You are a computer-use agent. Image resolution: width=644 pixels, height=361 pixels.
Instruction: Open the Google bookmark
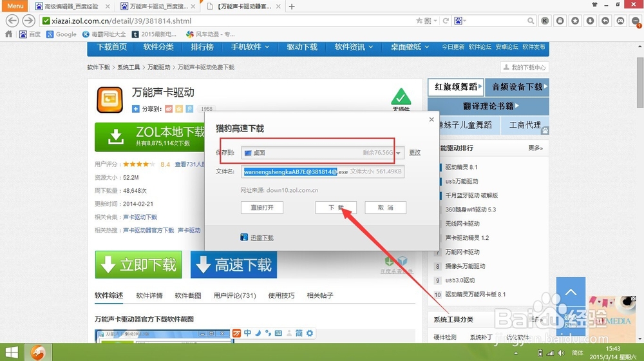click(x=61, y=34)
